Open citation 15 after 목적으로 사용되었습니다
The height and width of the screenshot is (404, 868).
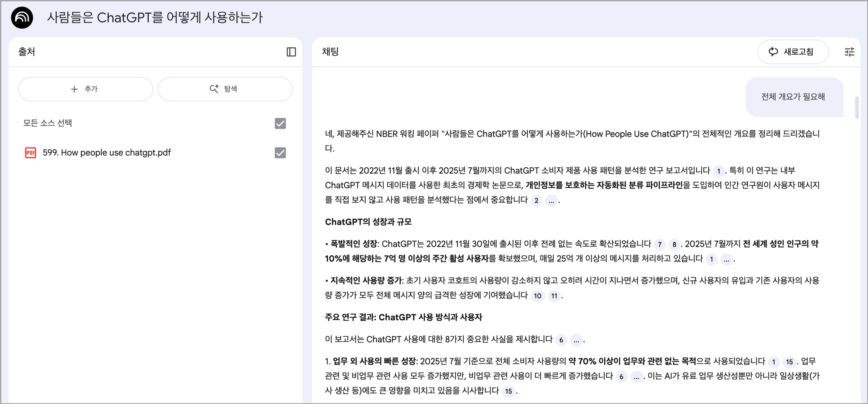tap(789, 362)
